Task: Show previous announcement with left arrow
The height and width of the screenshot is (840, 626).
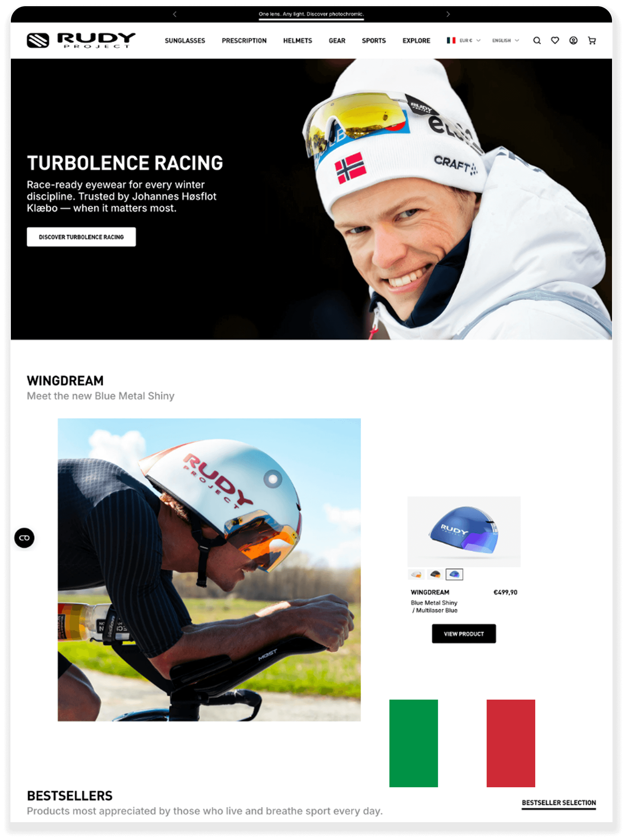Action: click(175, 14)
